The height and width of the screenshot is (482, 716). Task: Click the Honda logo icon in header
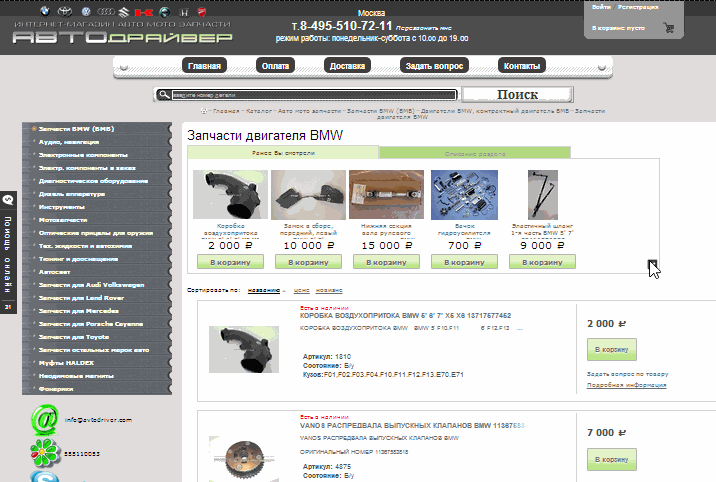tap(184, 12)
